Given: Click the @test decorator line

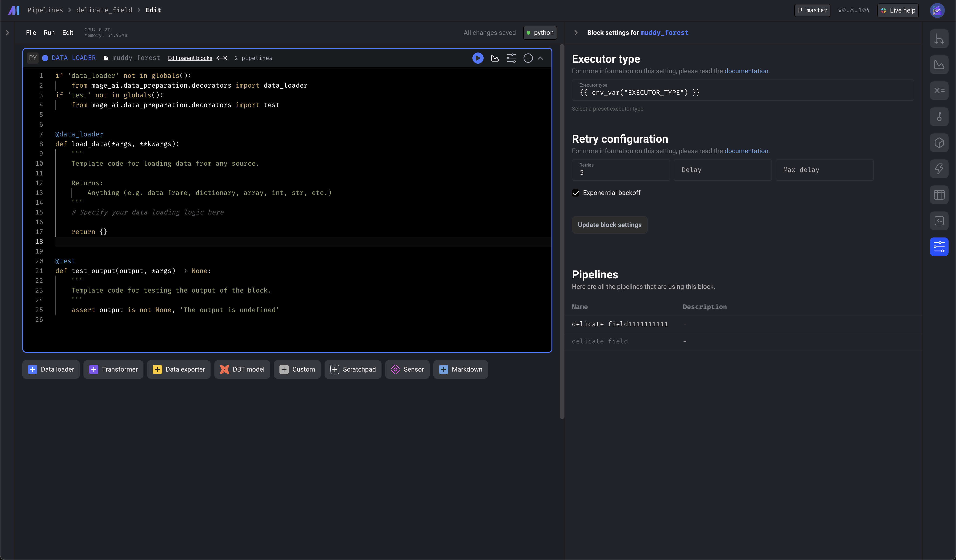Looking at the screenshot, I should [x=65, y=261].
